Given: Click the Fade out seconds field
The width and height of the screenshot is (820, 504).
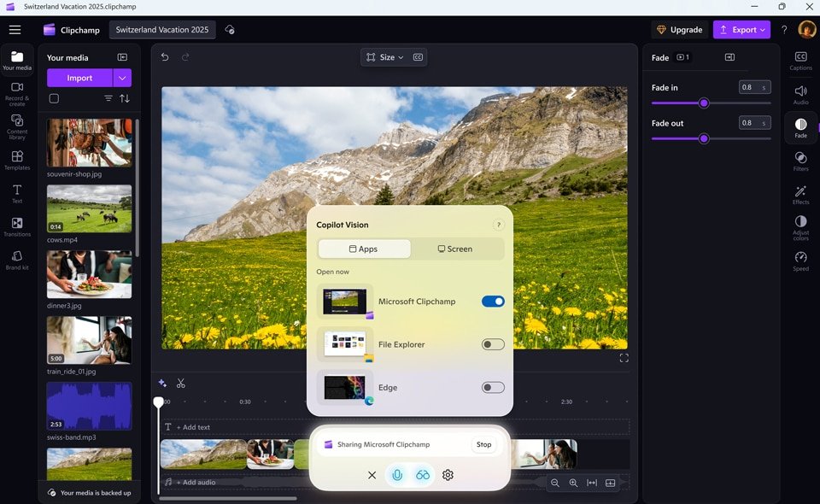Looking at the screenshot, I should (754, 123).
